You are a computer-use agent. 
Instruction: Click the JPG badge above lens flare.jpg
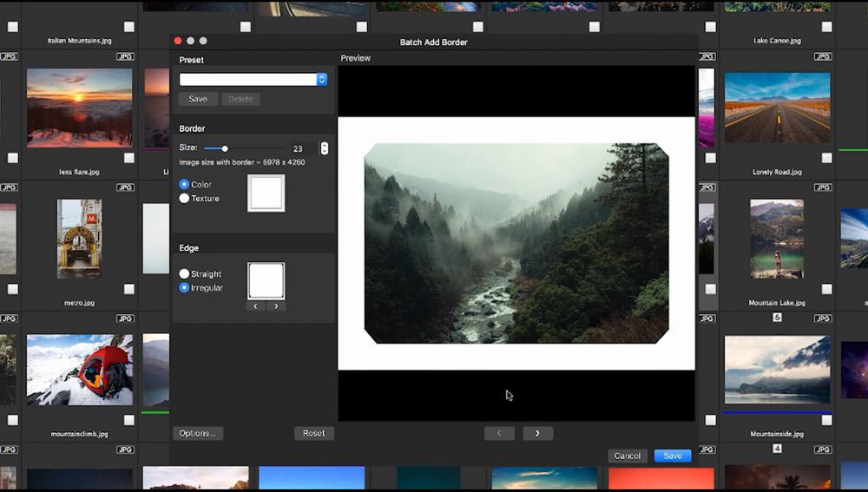coord(125,56)
